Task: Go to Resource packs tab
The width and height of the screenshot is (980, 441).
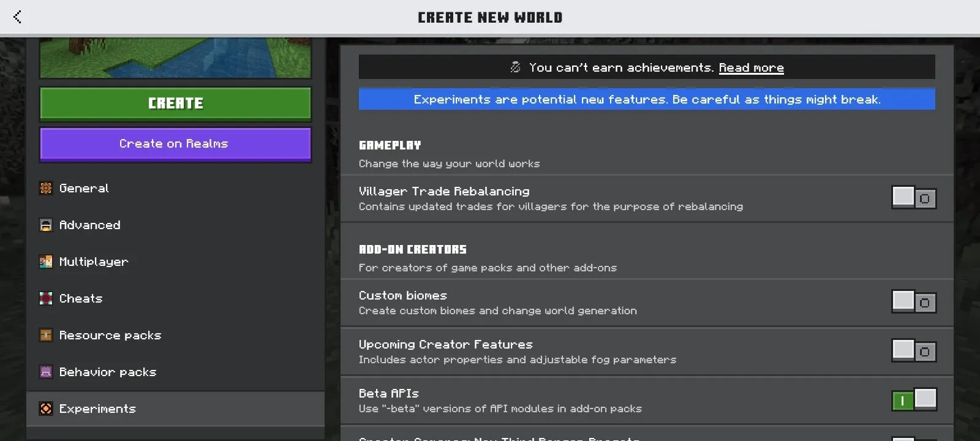Action: 176,335
